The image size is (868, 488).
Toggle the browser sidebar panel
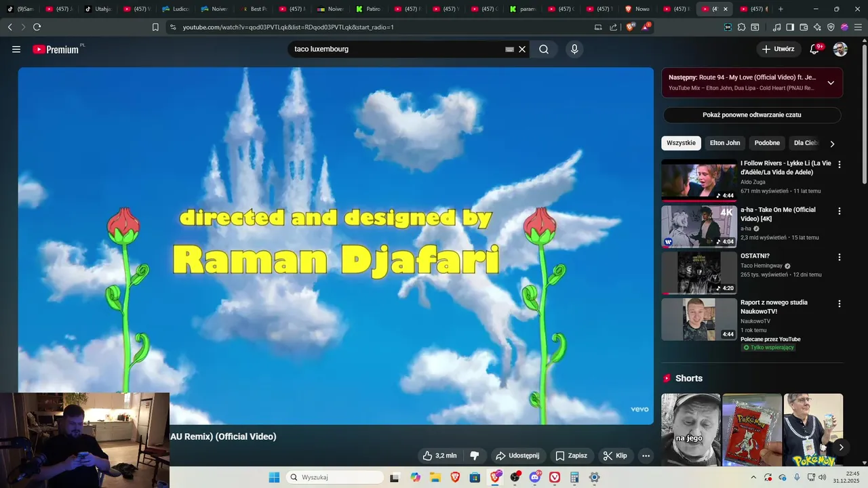pyautogui.click(x=790, y=27)
